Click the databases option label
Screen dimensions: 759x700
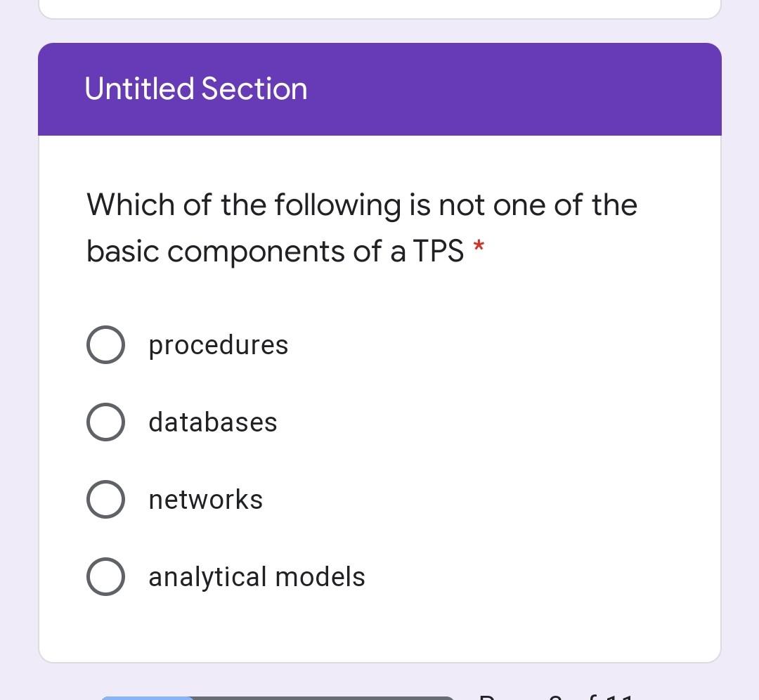[212, 422]
